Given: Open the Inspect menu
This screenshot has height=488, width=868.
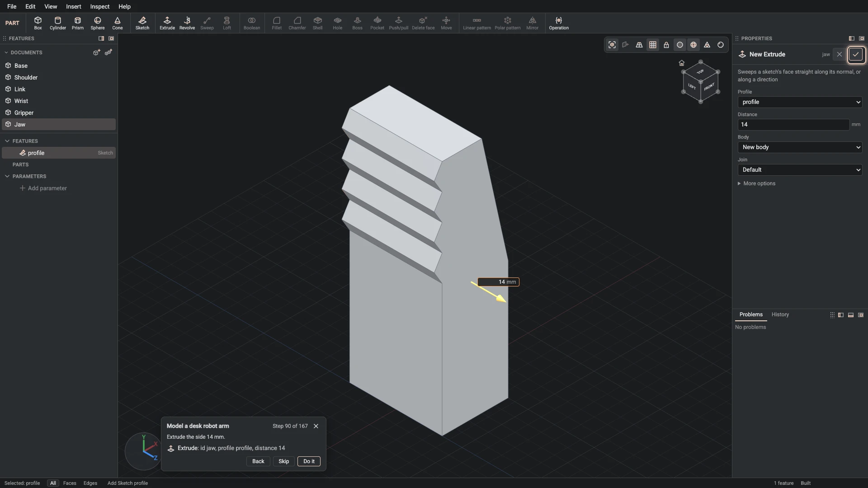Looking at the screenshot, I should [x=100, y=6].
